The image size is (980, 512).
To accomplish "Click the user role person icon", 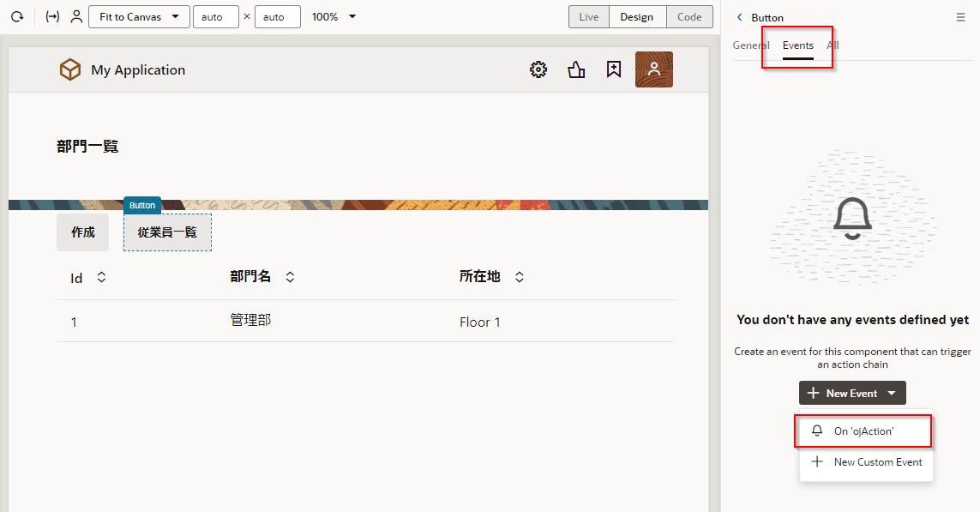I will 76,17.
